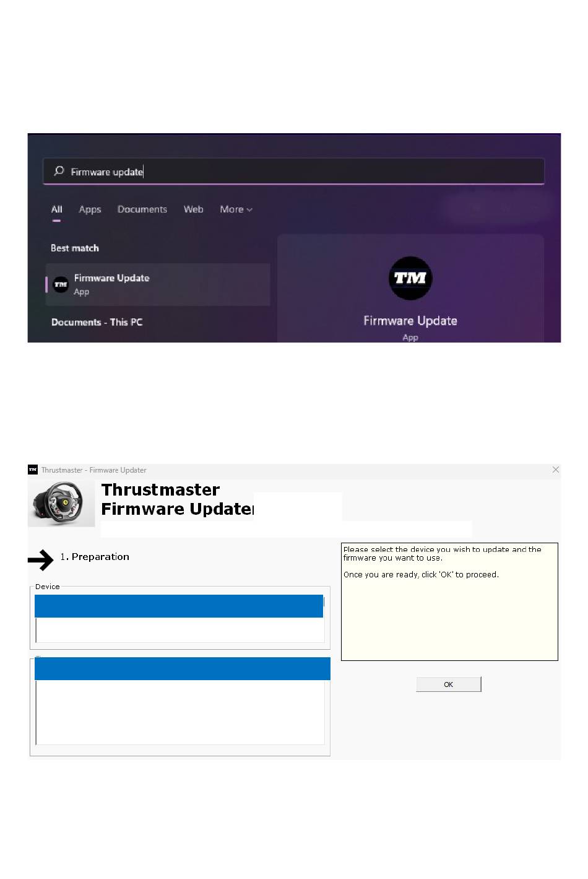588x879 pixels.
Task: Switch to the Web search tab
Action: (193, 209)
